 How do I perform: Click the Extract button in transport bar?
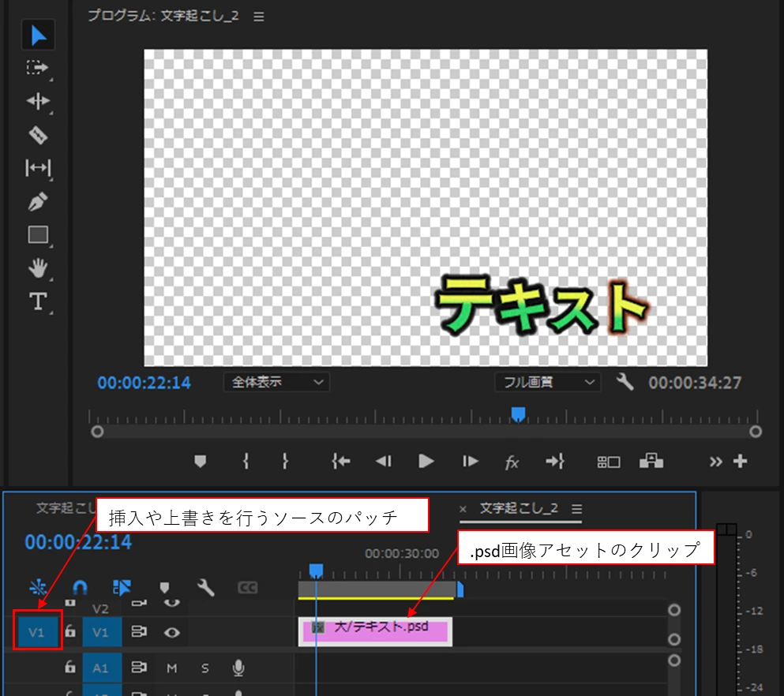(x=651, y=461)
